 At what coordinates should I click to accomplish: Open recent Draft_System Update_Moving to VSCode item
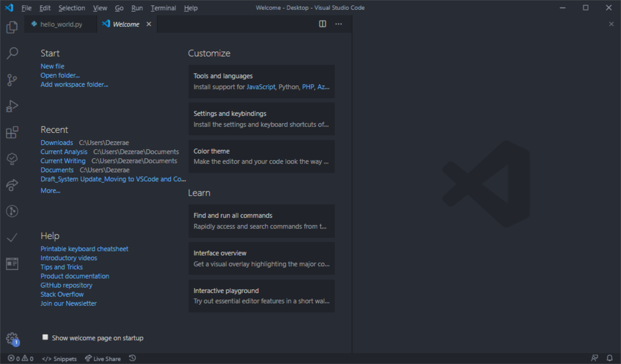click(x=113, y=179)
